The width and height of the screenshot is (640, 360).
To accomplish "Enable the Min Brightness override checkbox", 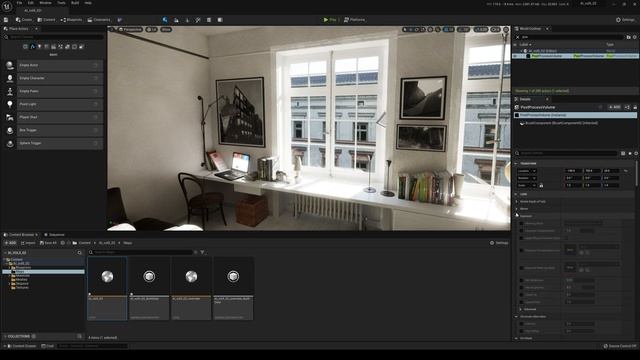I will pyautogui.click(x=521, y=280).
